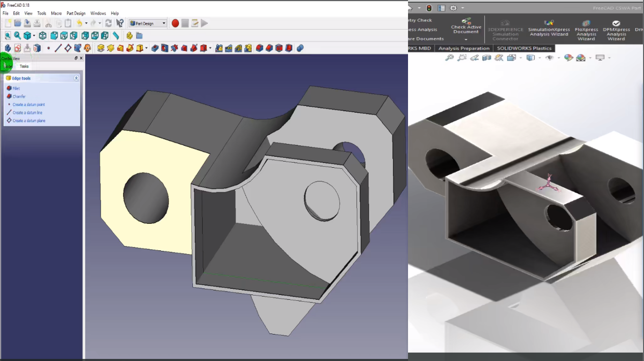Image resolution: width=644 pixels, height=361 pixels.
Task: Click the New sketch icon
Action: click(18, 48)
